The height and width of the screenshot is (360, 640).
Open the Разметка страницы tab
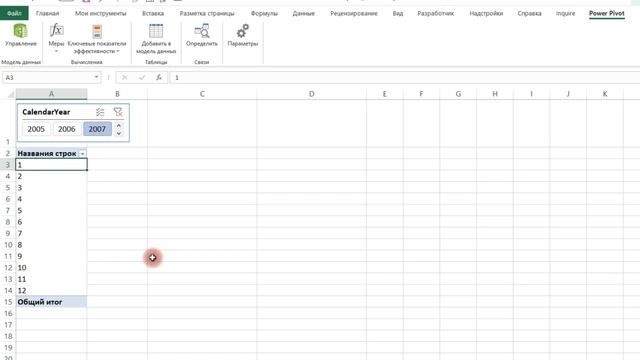(x=207, y=13)
